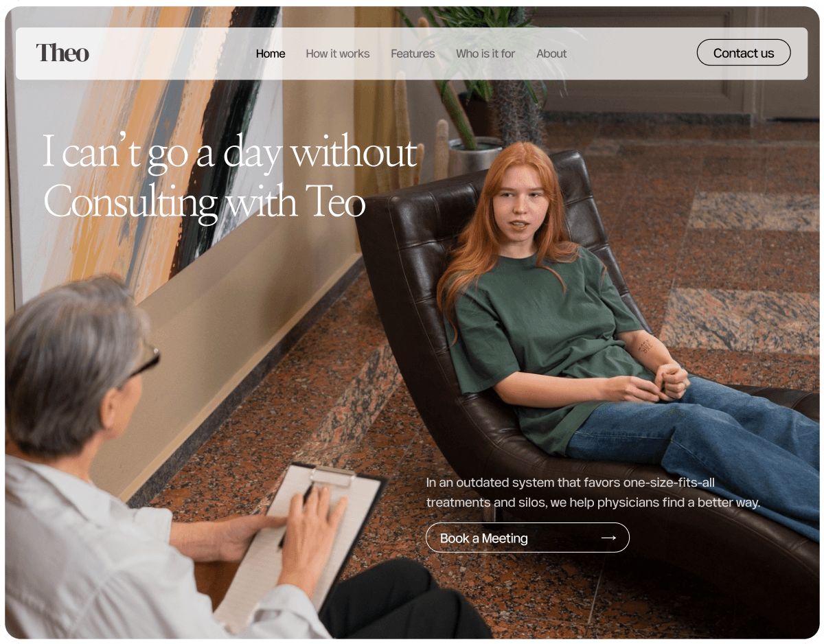Select the Who is it for link
824x644 pixels.
coord(485,54)
